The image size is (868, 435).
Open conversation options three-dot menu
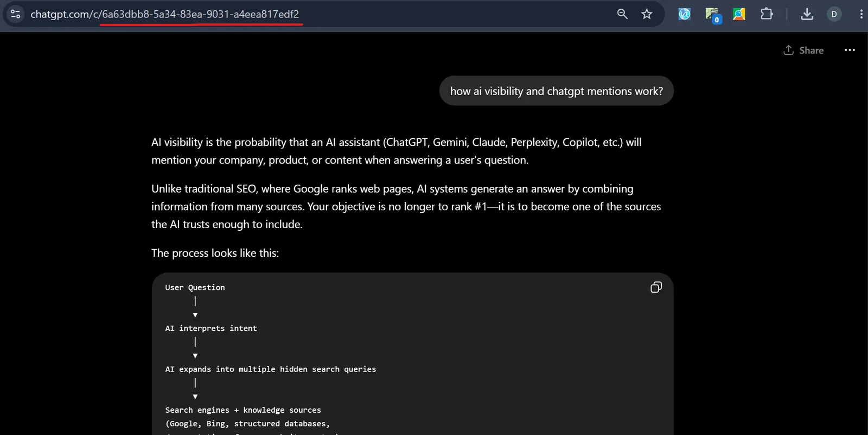click(x=850, y=50)
